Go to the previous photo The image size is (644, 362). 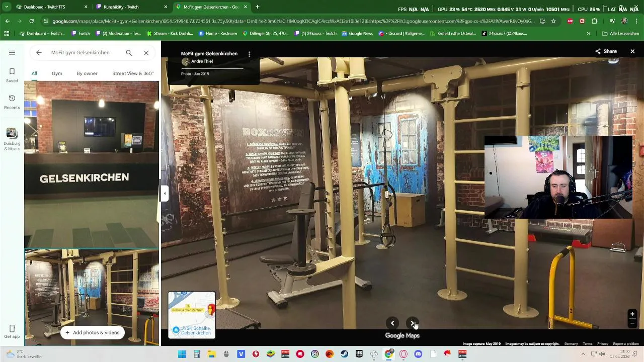coord(392,323)
